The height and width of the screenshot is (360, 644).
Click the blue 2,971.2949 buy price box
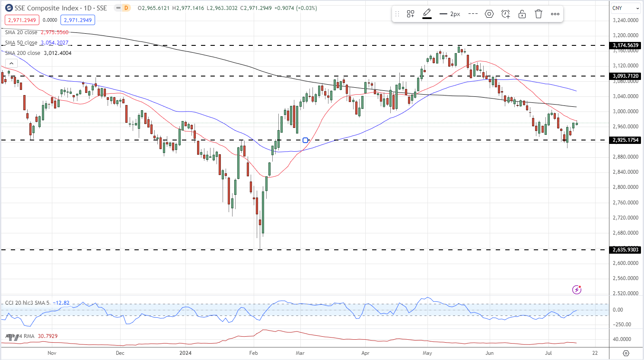(78, 20)
